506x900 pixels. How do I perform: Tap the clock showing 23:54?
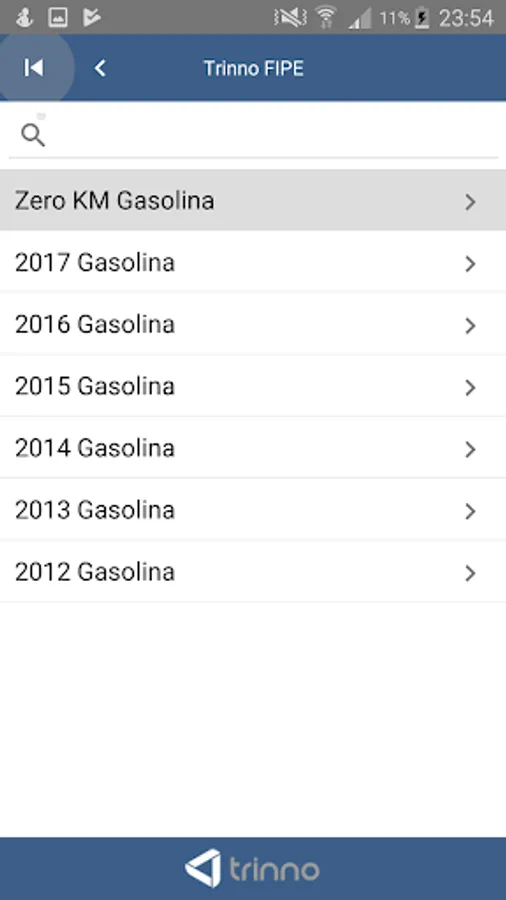pyautogui.click(x=466, y=18)
